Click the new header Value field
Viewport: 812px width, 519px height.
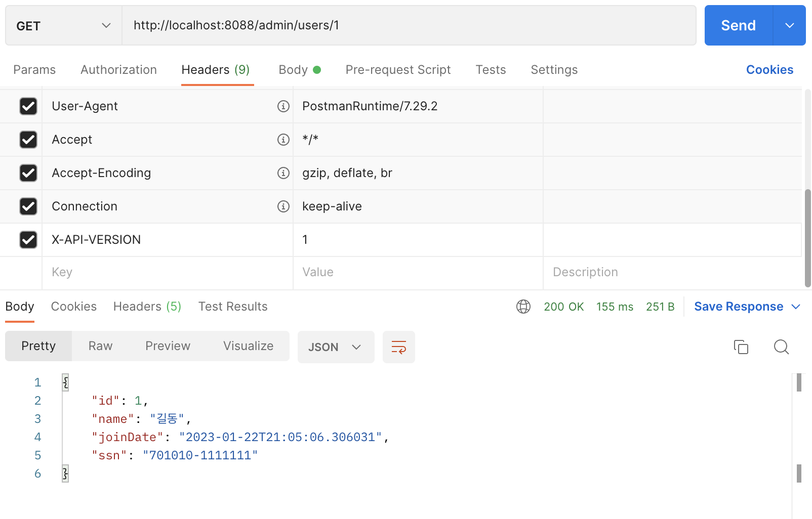pyautogui.click(x=418, y=272)
